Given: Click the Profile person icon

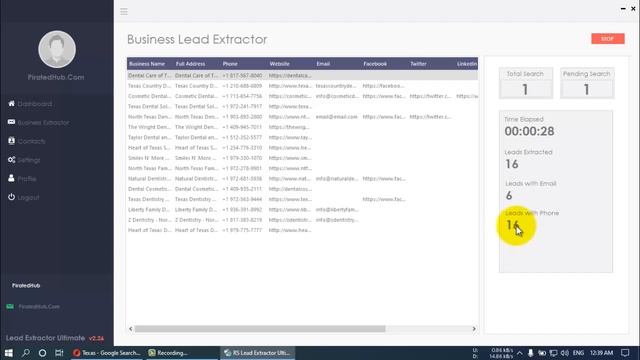Looking at the screenshot, I should pos(11,178).
